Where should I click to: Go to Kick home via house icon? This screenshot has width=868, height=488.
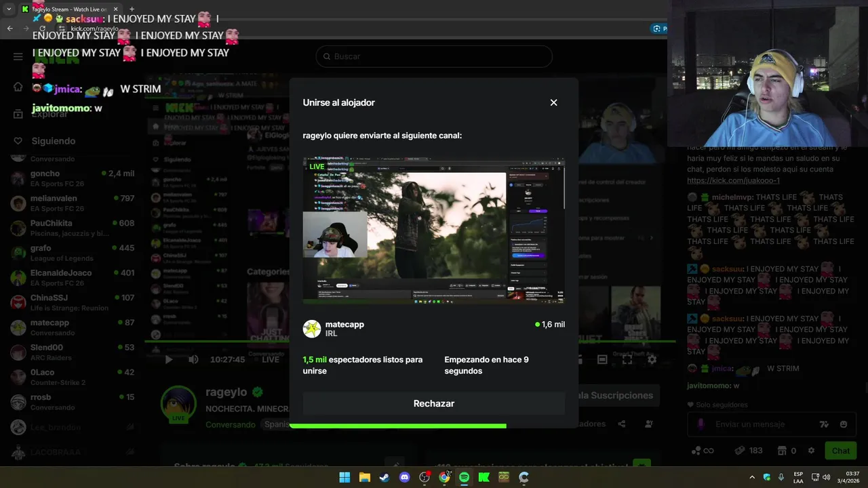pos(18,87)
